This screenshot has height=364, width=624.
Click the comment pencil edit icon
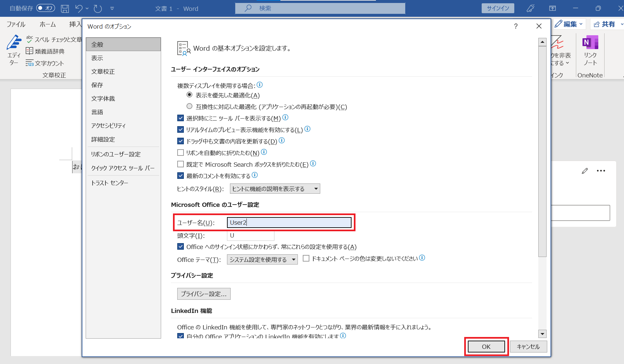[x=585, y=171]
